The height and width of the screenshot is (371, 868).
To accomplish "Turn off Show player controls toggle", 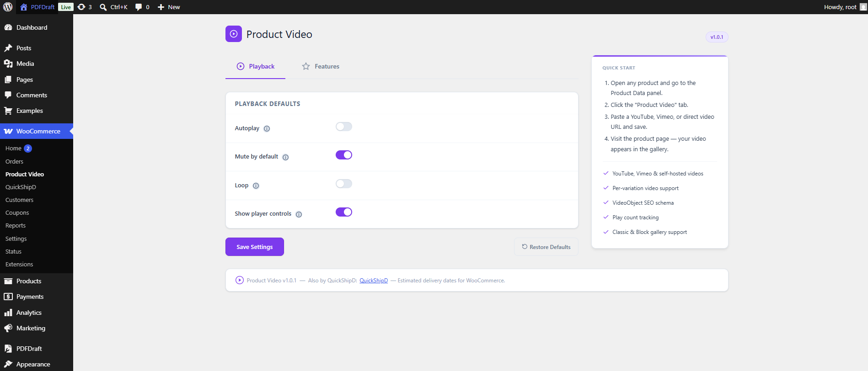I will (x=344, y=212).
